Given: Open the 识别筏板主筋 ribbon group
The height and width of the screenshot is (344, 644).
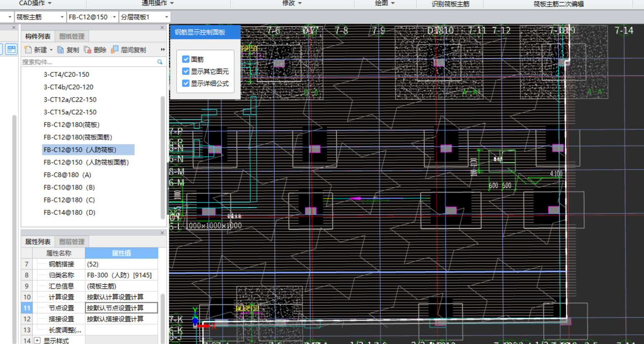Looking at the screenshot, I should click(x=451, y=4).
